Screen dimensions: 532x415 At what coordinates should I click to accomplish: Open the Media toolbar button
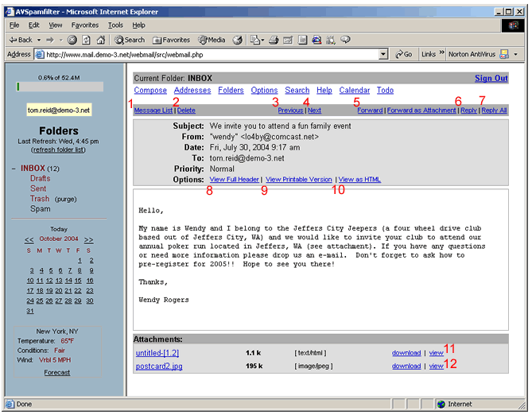pyautogui.click(x=212, y=40)
